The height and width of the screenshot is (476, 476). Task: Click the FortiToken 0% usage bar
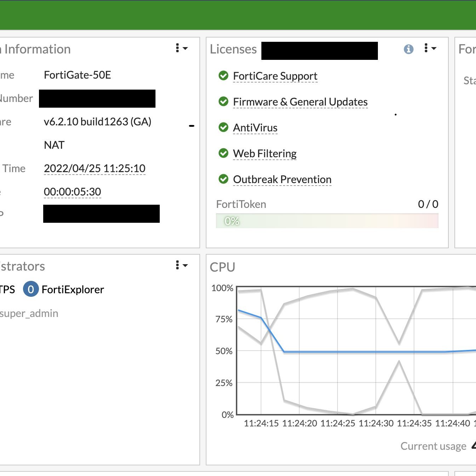pyautogui.click(x=327, y=221)
